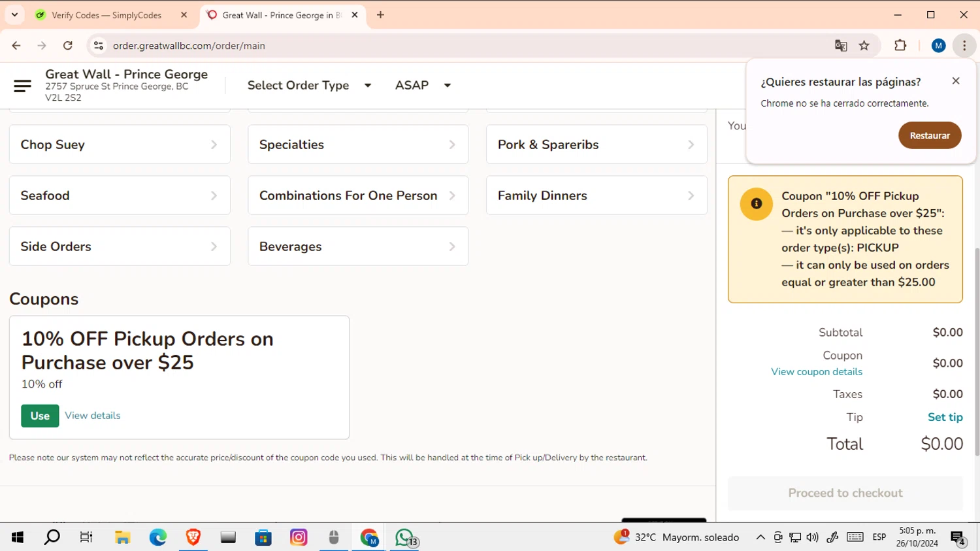Image resolution: width=980 pixels, height=551 pixels.
Task: Open the Family Dinners category
Action: (x=596, y=195)
